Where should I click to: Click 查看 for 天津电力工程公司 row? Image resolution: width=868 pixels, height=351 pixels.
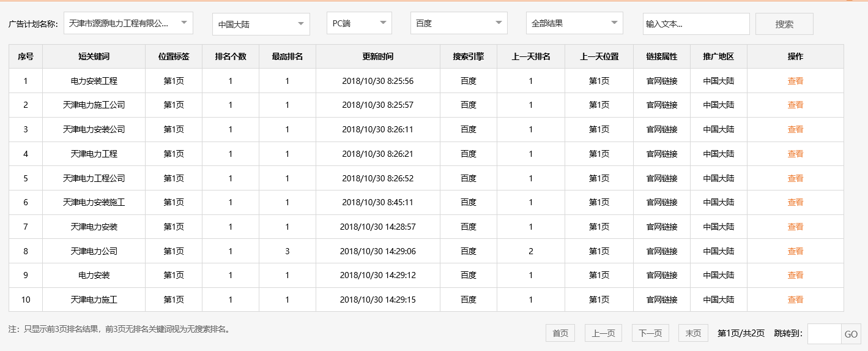tap(795, 178)
